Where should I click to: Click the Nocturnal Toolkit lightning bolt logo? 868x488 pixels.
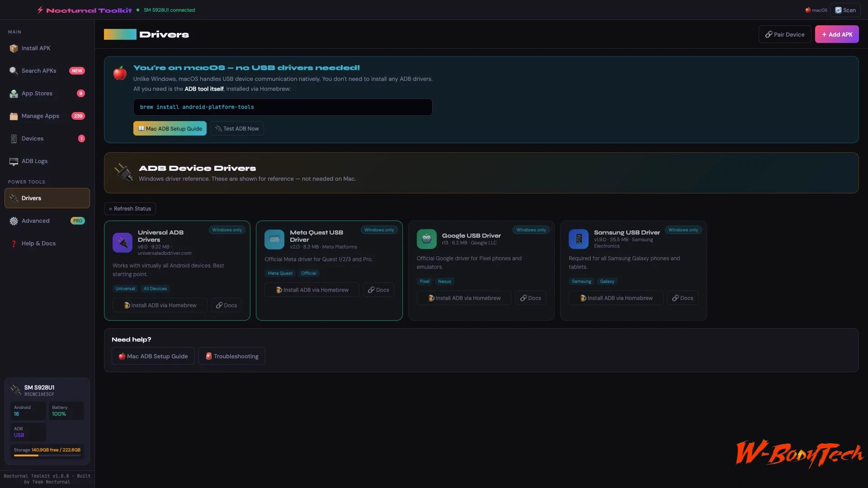(x=40, y=10)
